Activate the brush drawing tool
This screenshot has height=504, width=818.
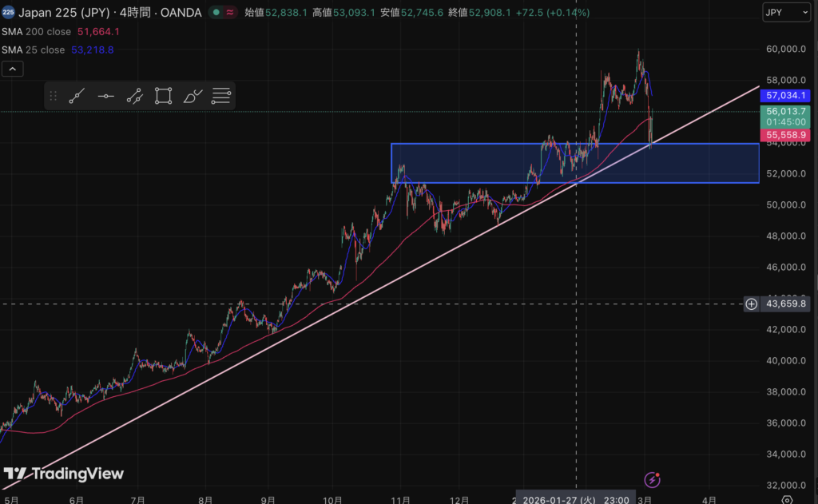pos(193,97)
